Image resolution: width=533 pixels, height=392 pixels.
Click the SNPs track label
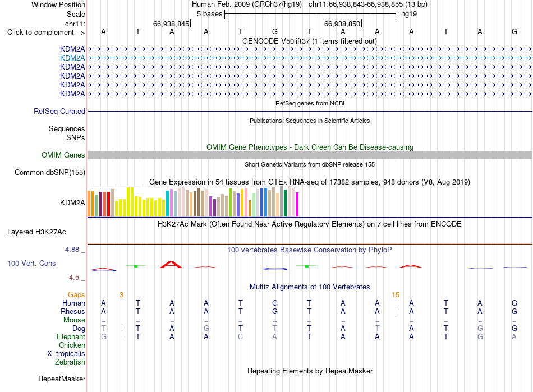[x=76, y=137]
